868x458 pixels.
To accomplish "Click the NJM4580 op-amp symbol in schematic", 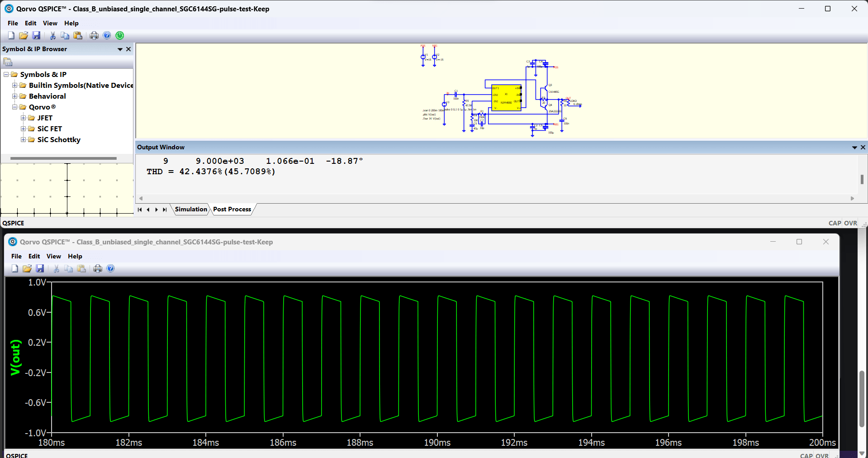I will point(507,97).
